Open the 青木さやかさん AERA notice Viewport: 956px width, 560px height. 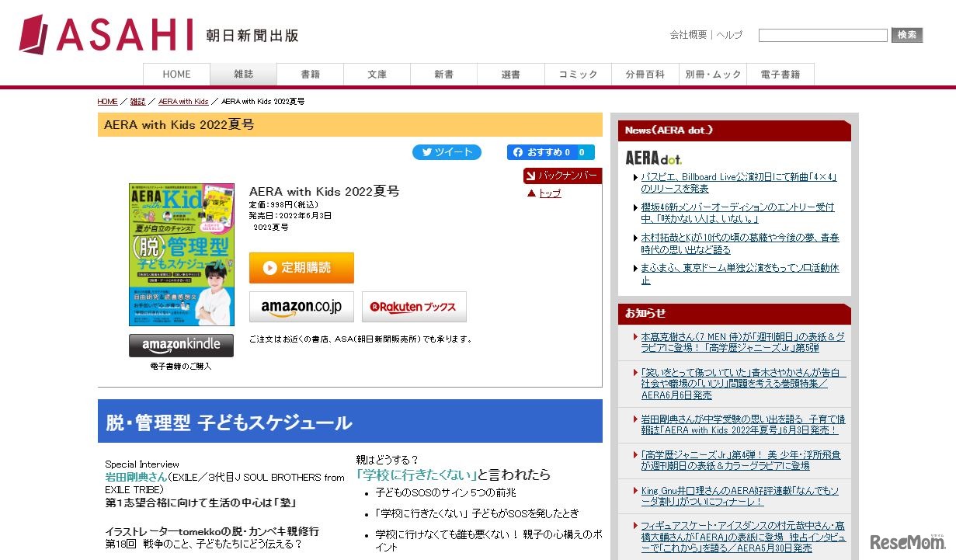point(743,384)
